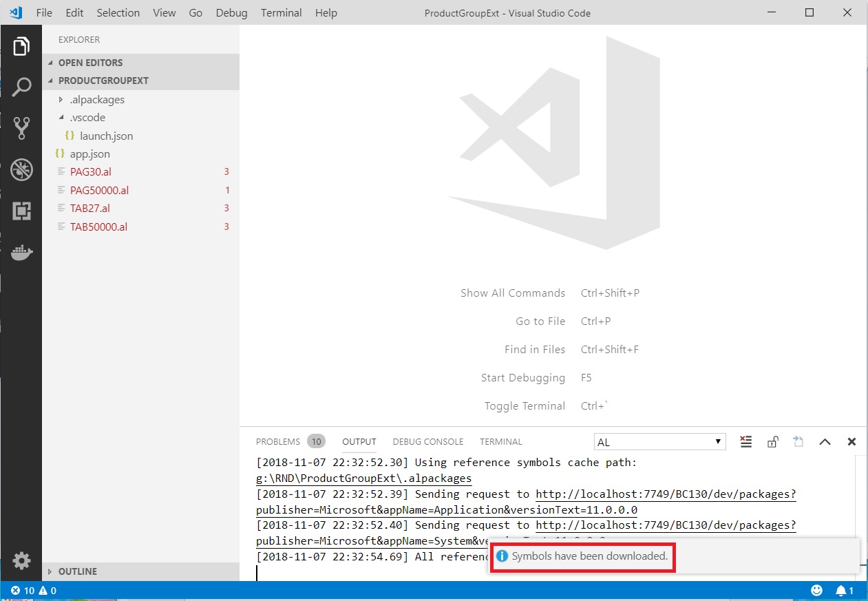This screenshot has width=868, height=601.
Task: Open the Extensions view icon
Action: [21, 211]
